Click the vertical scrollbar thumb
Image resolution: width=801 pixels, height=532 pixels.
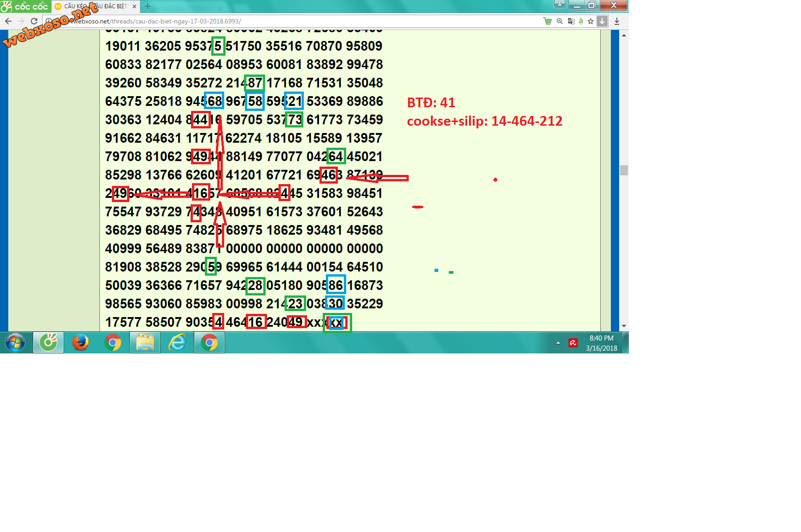(624, 170)
